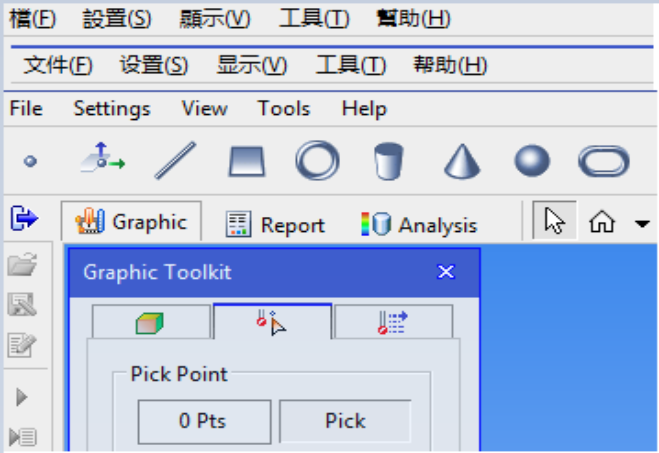Click the Pick button
Image resolution: width=659 pixels, height=453 pixels.
click(x=345, y=421)
